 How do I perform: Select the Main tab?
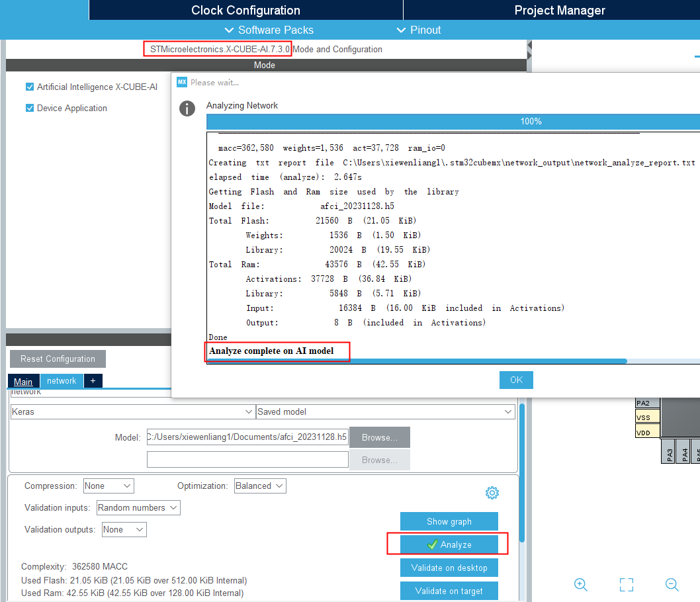pos(24,382)
